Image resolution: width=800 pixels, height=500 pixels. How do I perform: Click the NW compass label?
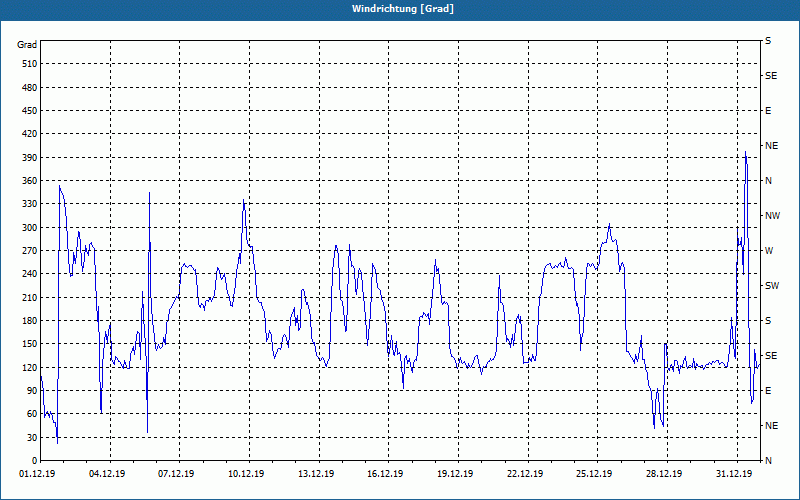pos(772,216)
